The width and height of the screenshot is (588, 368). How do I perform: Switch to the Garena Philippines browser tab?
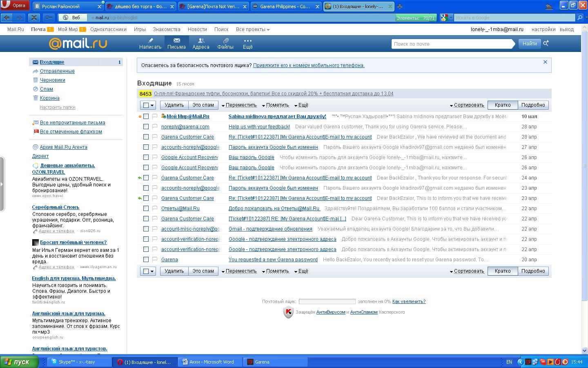pos(285,7)
